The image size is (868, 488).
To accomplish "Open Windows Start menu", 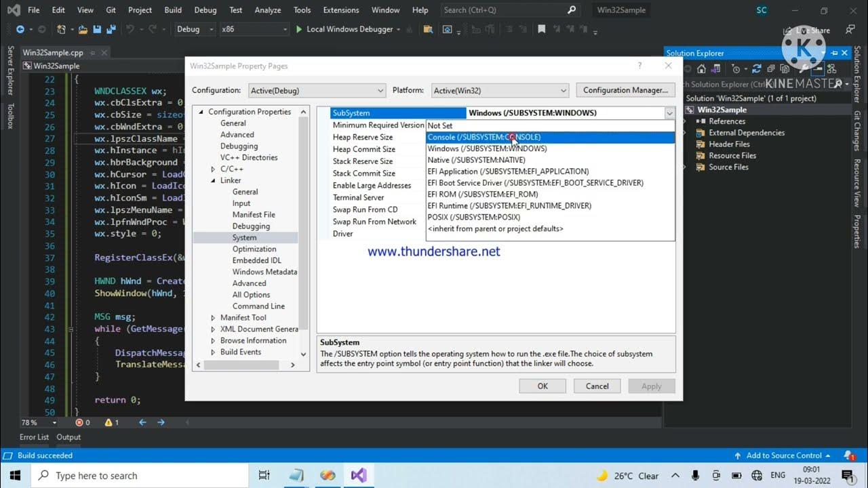I will pos(15,475).
